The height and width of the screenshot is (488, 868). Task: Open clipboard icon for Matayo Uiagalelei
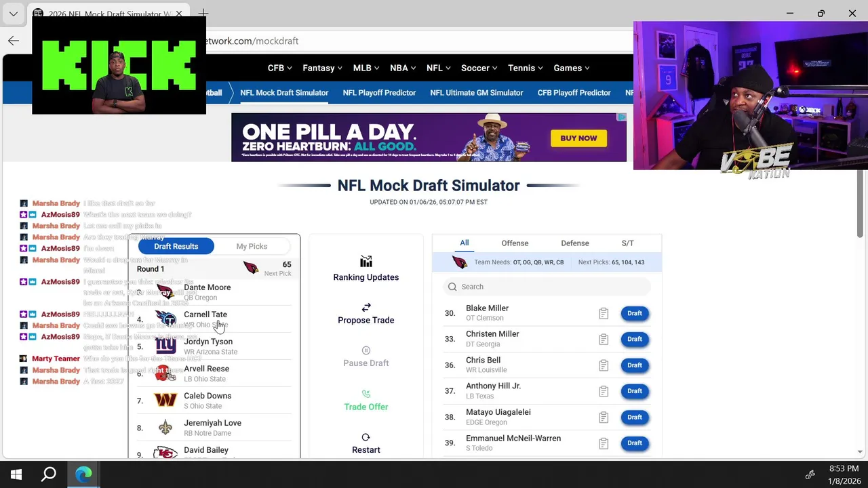(x=604, y=418)
